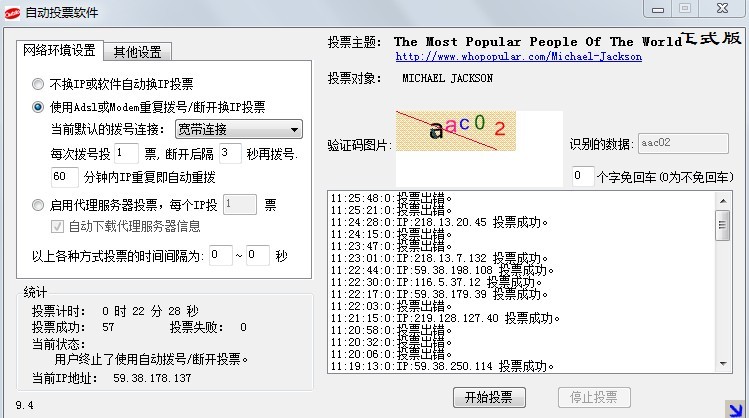Select 不换IP或软件自动换IP投票 option
Image resolution: width=749 pixels, height=418 pixels.
tap(38, 84)
